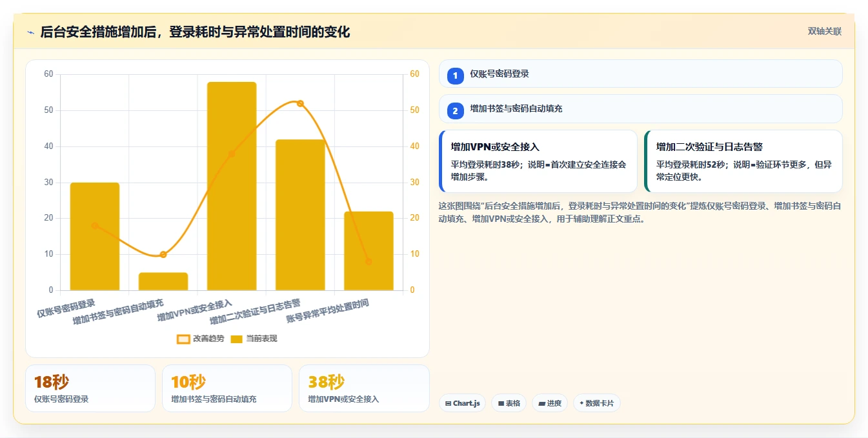Toggle the 当前表现 legend entry
The height and width of the screenshot is (438, 868).
tap(254, 339)
